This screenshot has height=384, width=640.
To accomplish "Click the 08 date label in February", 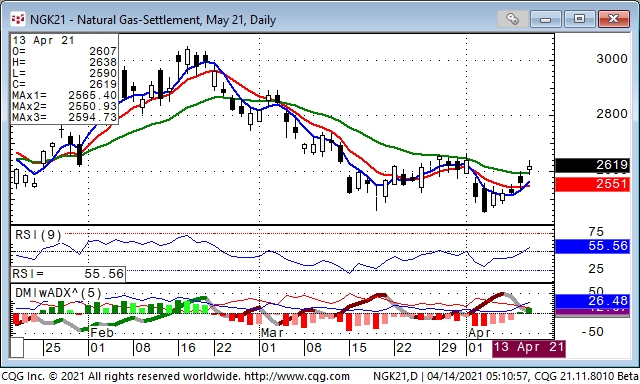I will coord(142,348).
